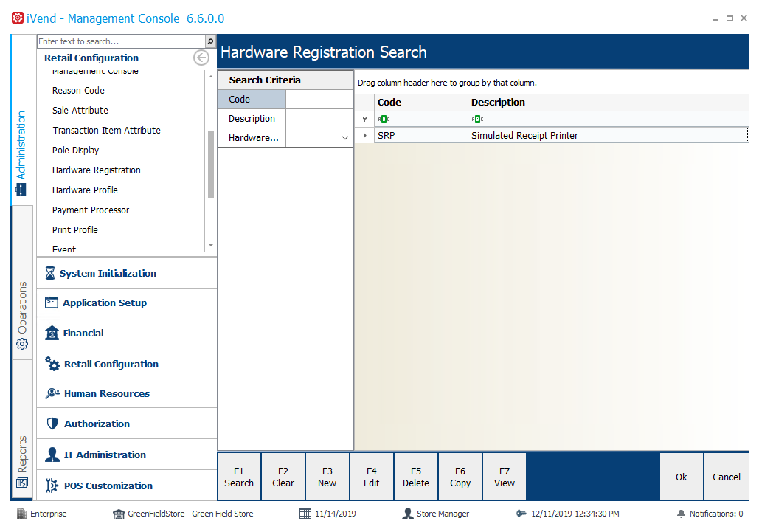Image resolution: width=759 pixels, height=532 pixels.
Task: Switch to the Reports vertical tab
Action: click(x=22, y=429)
